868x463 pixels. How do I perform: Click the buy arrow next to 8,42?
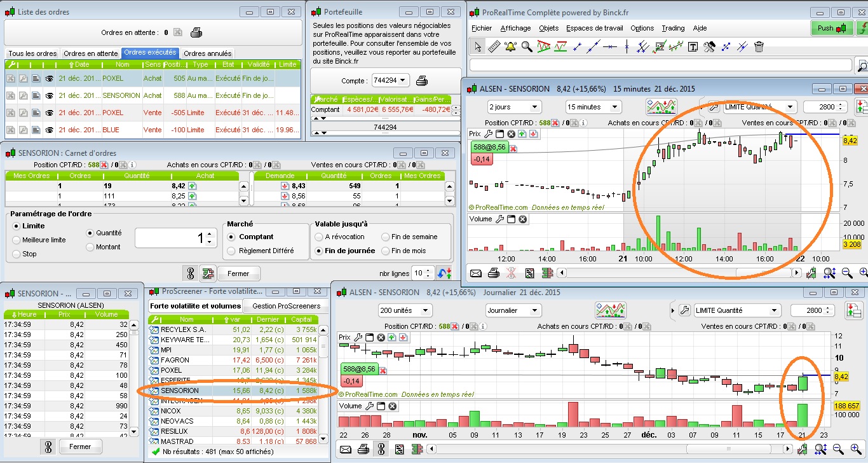pos(192,186)
